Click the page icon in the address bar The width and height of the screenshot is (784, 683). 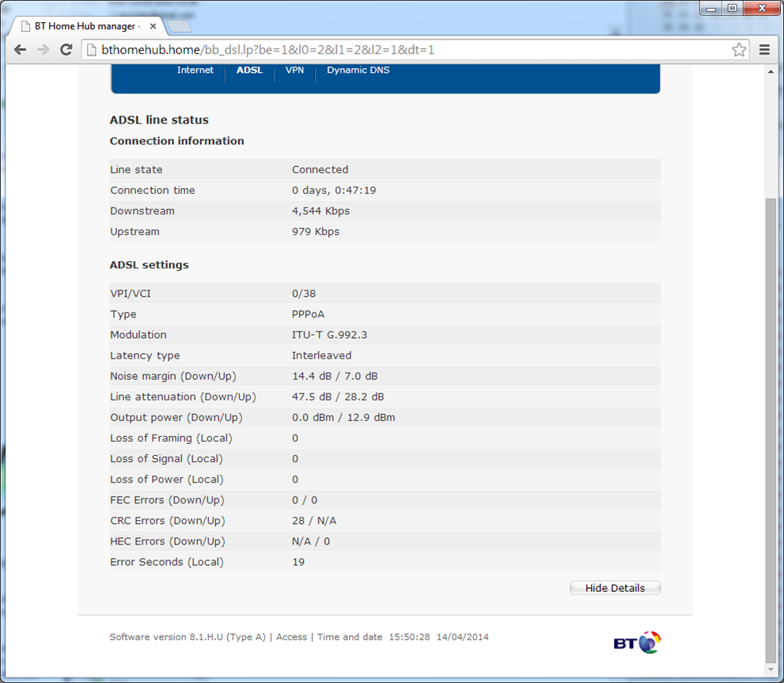point(92,50)
